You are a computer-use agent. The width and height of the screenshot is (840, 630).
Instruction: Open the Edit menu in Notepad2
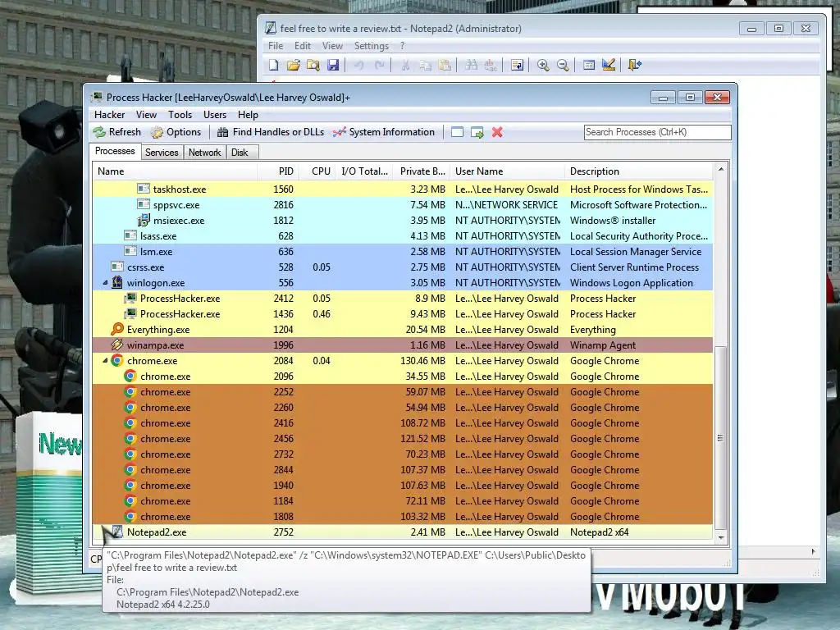303,46
